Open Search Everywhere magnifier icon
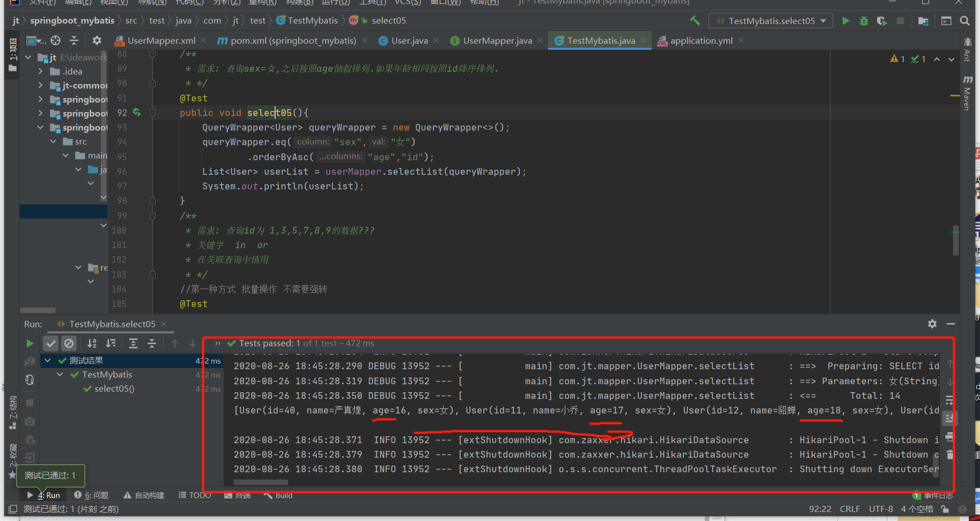 click(964, 21)
